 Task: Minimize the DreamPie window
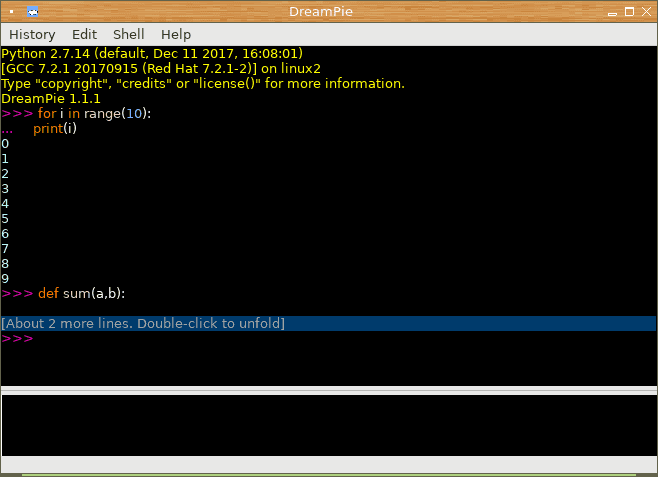pyautogui.click(x=612, y=12)
